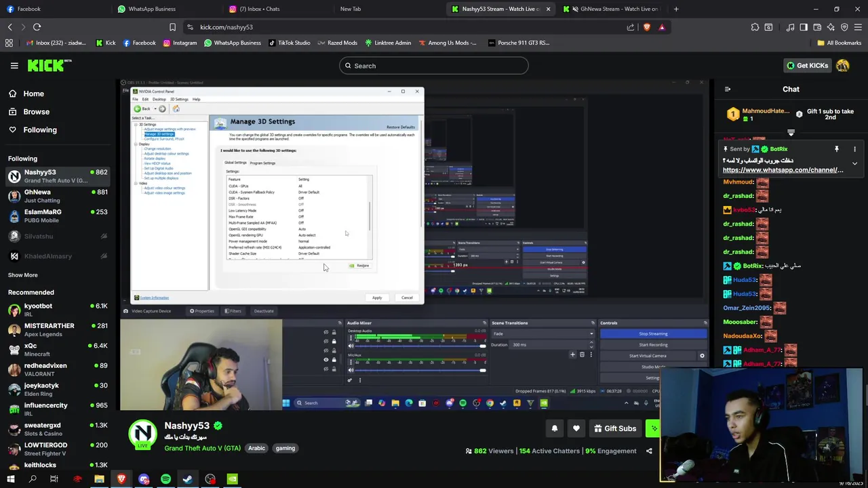Open recommended channel joeykaotyk
The width and height of the screenshot is (868, 488).
click(x=58, y=389)
